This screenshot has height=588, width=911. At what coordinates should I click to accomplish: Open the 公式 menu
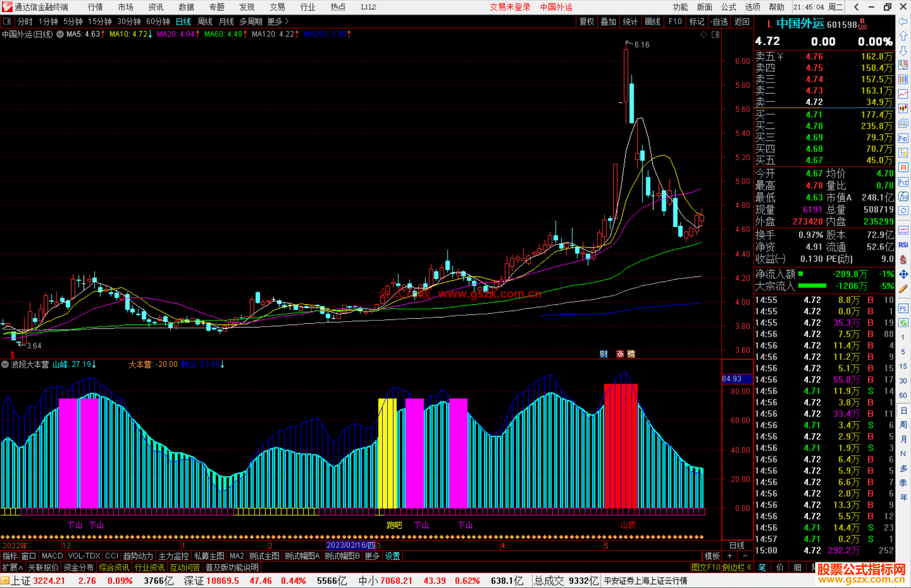[728, 7]
